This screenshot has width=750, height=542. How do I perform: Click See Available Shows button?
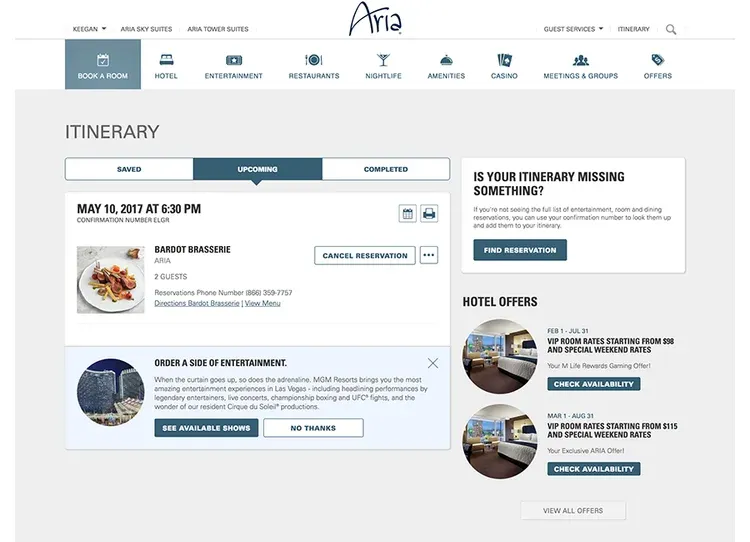pyautogui.click(x=206, y=428)
